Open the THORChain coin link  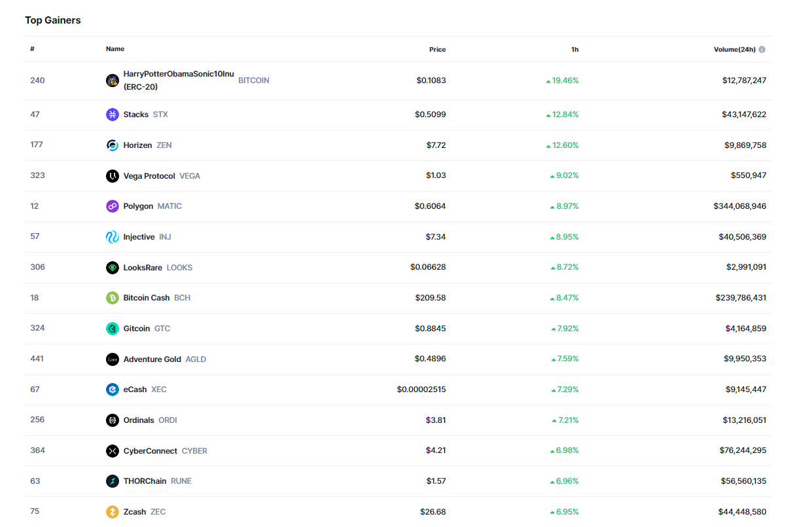145,481
